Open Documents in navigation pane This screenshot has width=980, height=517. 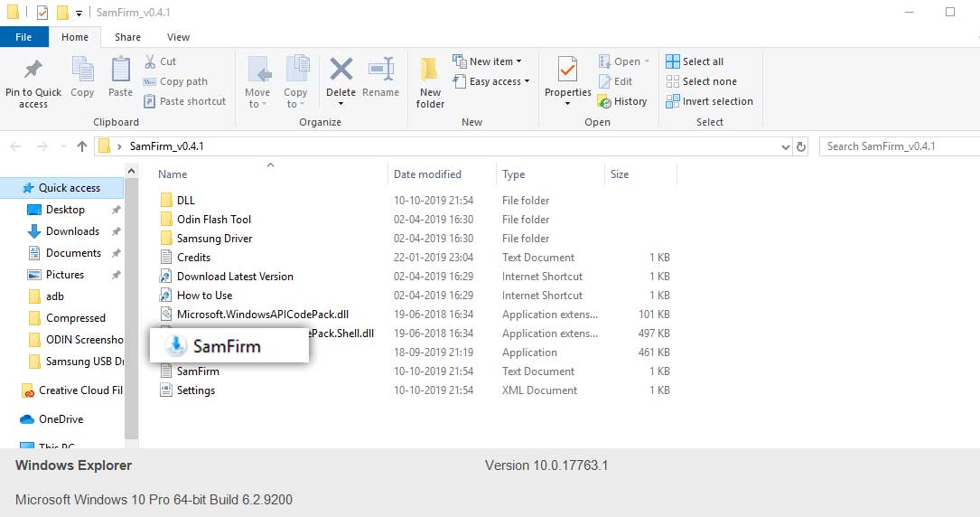[x=73, y=252]
